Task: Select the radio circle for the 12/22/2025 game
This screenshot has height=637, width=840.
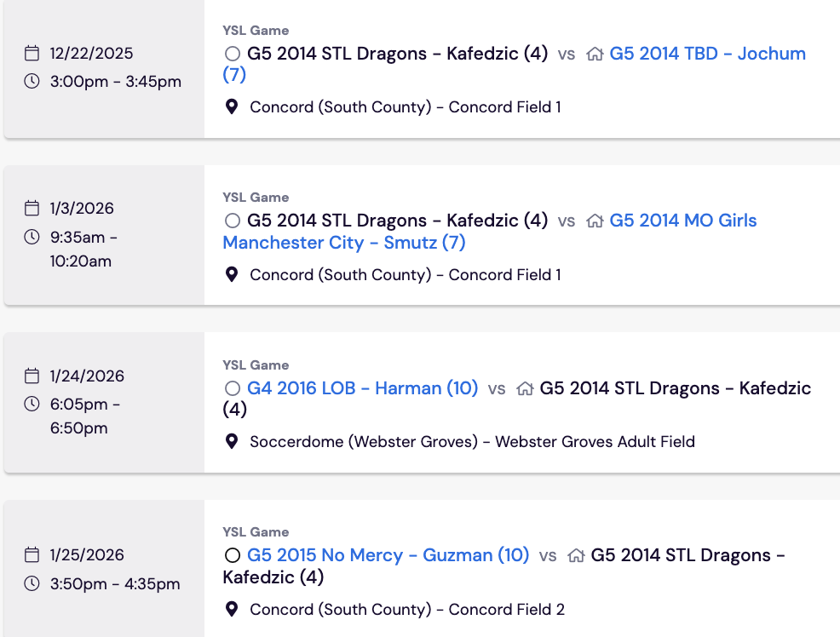Action: 233,54
